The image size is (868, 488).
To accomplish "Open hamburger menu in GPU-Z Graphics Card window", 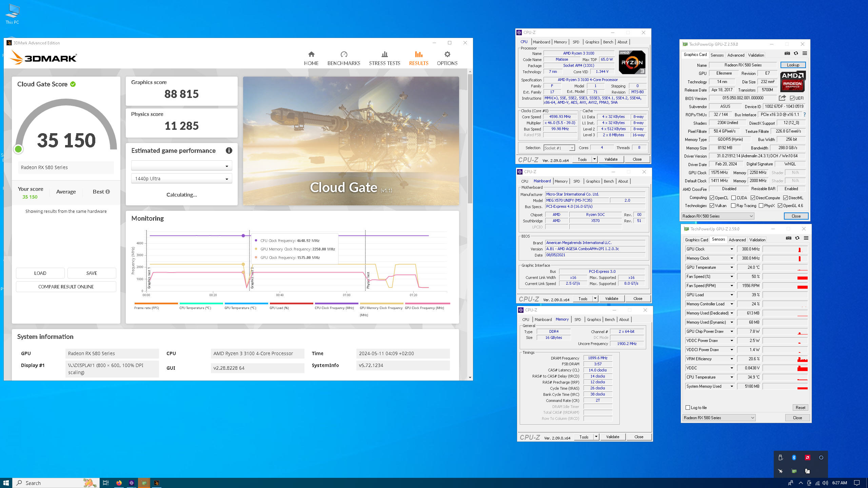I will pyautogui.click(x=805, y=54).
